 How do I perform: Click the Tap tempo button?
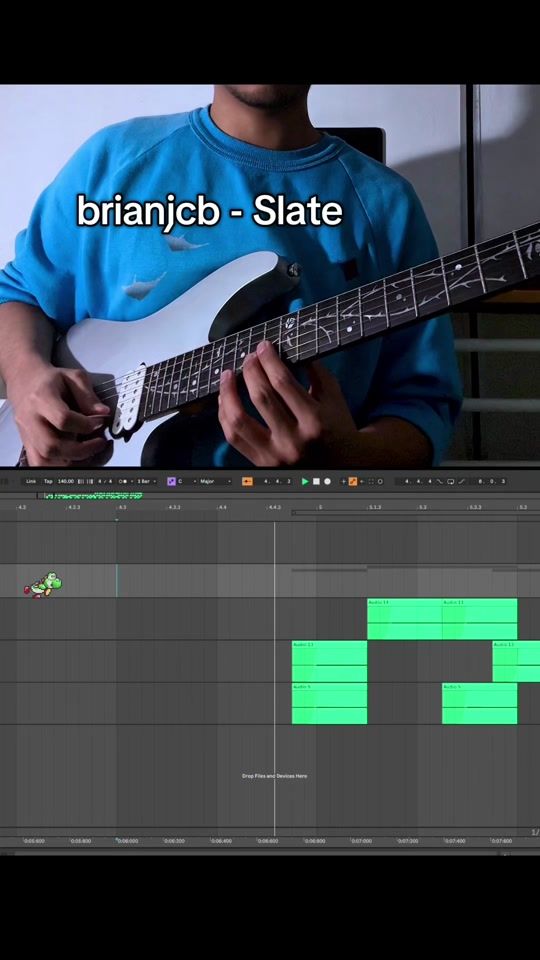pyautogui.click(x=48, y=481)
